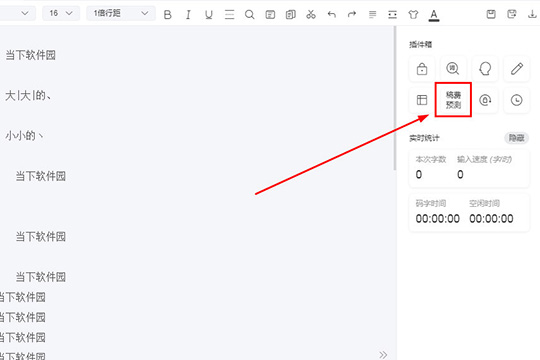540x360 pixels.
Task: Open the font family dropdown chevron
Action: coord(25,13)
